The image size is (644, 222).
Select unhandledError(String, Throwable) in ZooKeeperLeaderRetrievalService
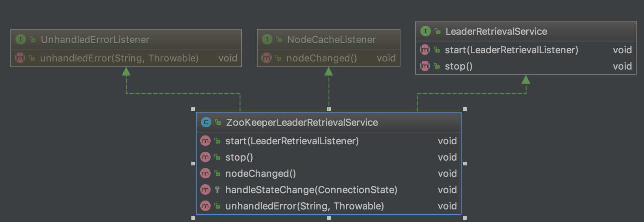329,206
